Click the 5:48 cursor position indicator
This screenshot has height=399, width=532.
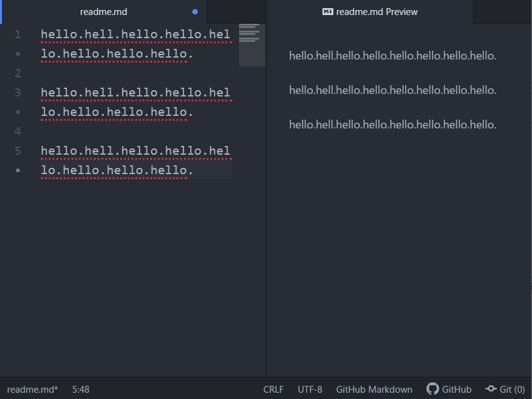[x=81, y=389]
